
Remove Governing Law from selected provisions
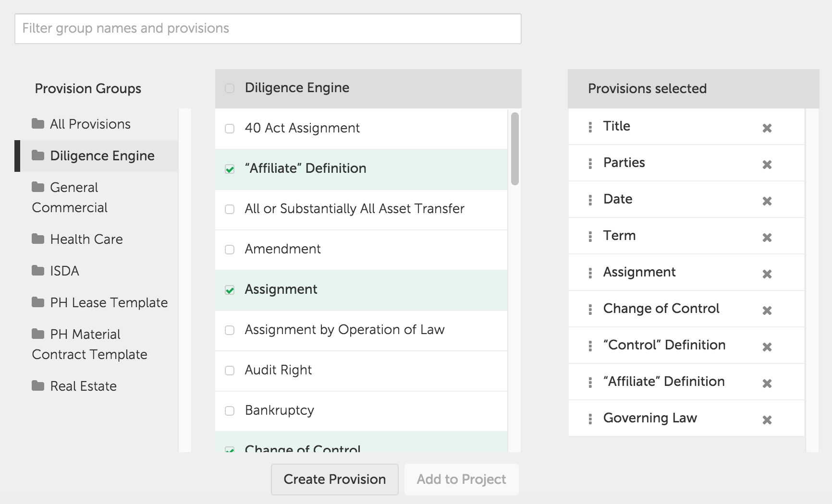(767, 420)
